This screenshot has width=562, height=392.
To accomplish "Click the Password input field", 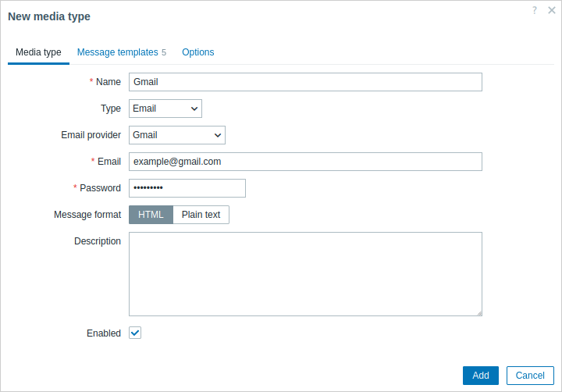I will [x=187, y=188].
